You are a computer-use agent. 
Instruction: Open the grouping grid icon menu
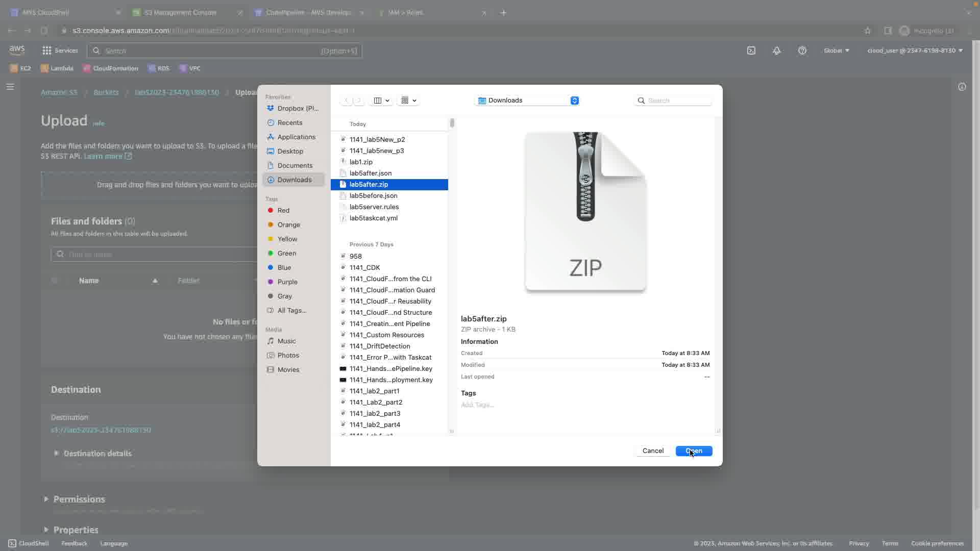coord(405,101)
